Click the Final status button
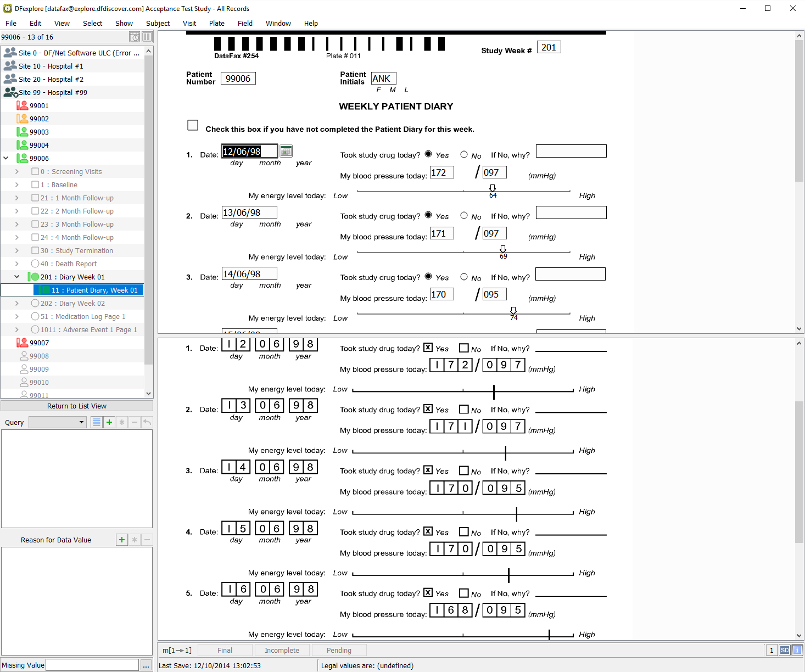The height and width of the screenshot is (672, 805). click(x=225, y=650)
